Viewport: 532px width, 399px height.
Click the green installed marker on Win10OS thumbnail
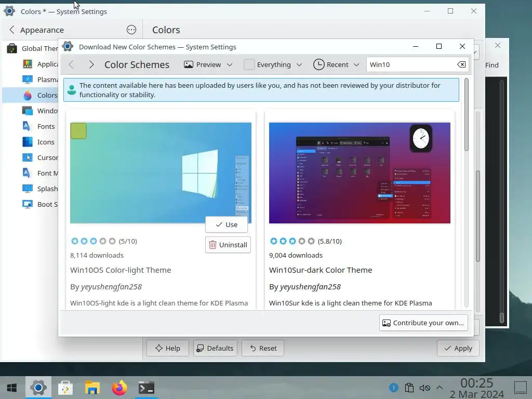pyautogui.click(x=78, y=130)
